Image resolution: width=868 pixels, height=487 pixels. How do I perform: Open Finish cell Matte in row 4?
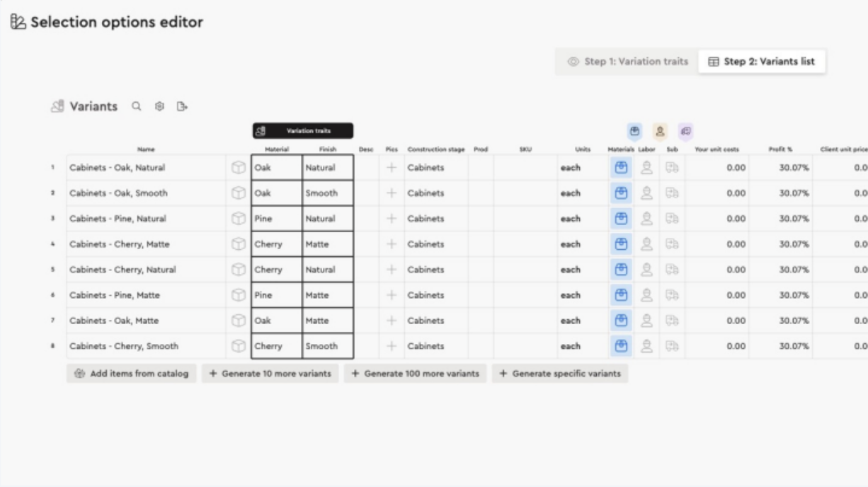pos(328,244)
